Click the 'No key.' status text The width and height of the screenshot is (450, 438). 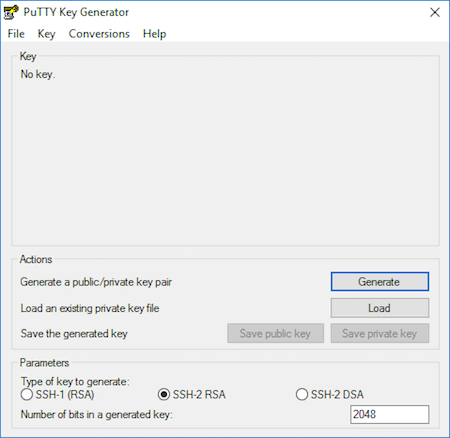pos(38,74)
